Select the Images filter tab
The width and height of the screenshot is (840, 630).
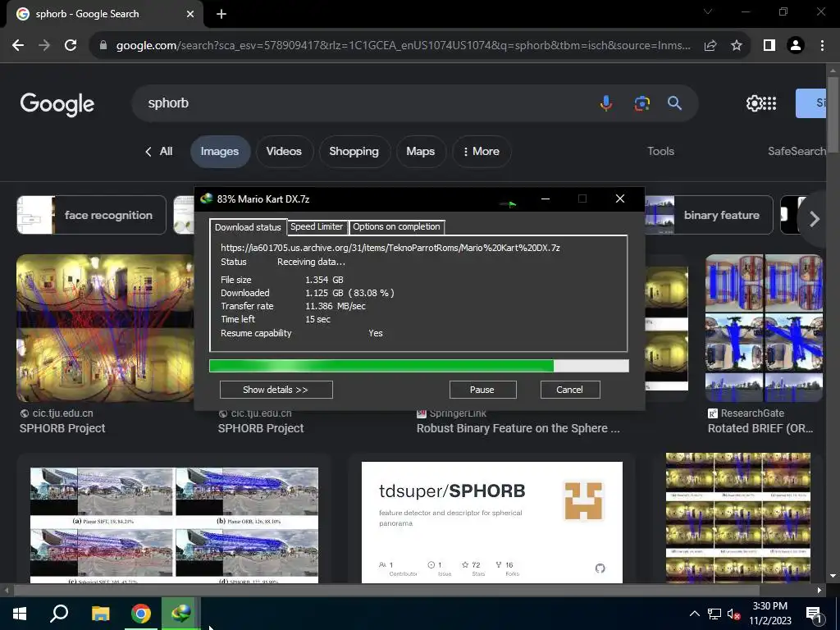(x=220, y=152)
